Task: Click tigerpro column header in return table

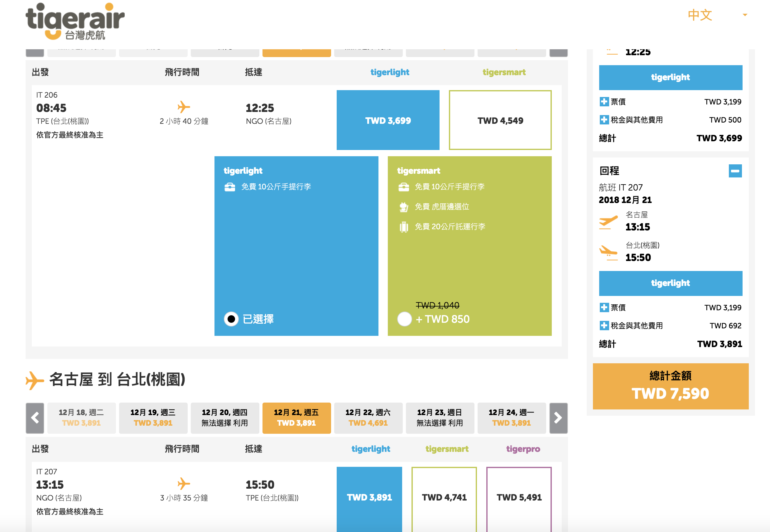Action: pyautogui.click(x=523, y=449)
